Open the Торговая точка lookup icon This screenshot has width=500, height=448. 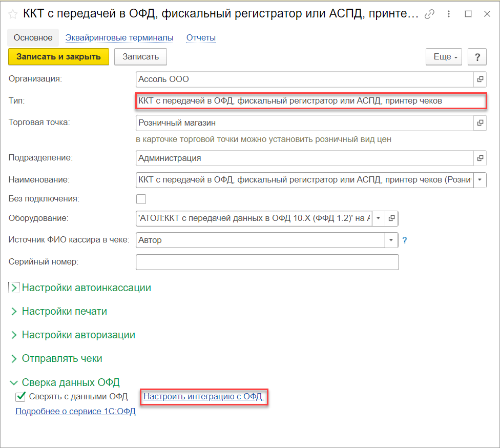pos(480,123)
